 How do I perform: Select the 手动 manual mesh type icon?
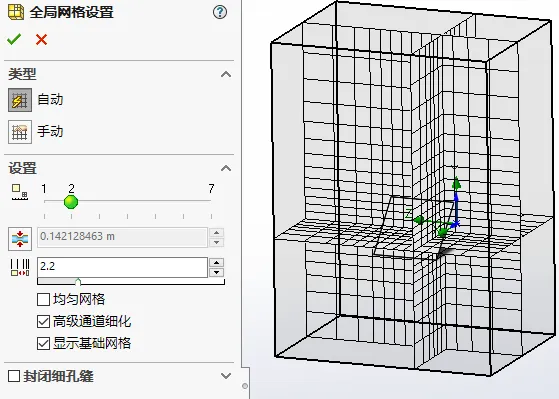pyautogui.click(x=20, y=132)
